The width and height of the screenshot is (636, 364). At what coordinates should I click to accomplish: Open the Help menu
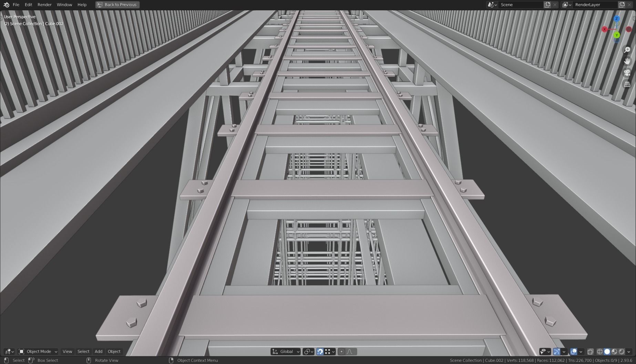(x=82, y=4)
